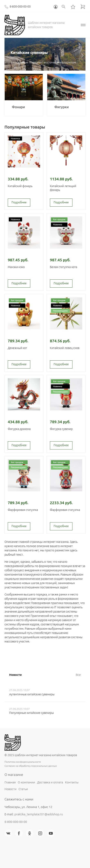Open the hamburger menu
The width and height of the screenshot is (90, 868).
coord(83,25)
